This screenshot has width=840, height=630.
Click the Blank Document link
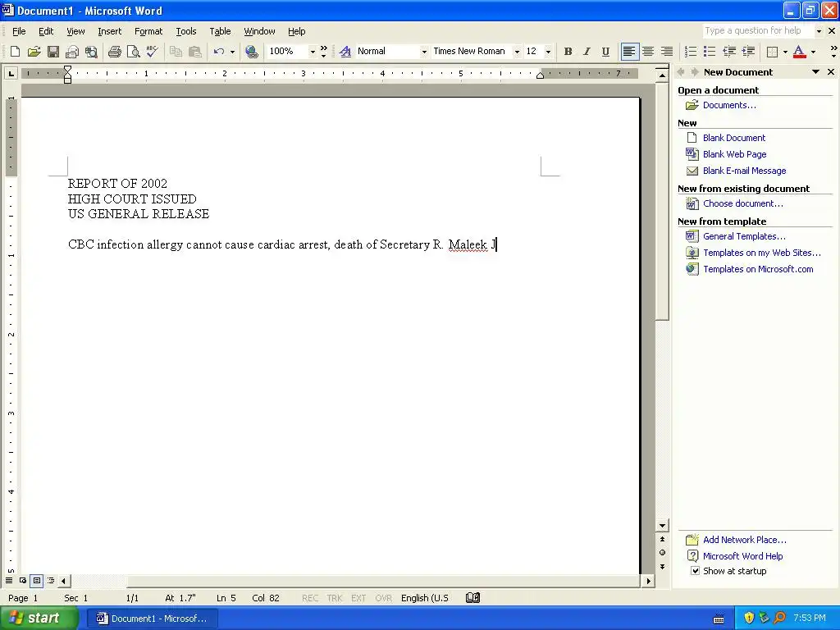pyautogui.click(x=734, y=138)
